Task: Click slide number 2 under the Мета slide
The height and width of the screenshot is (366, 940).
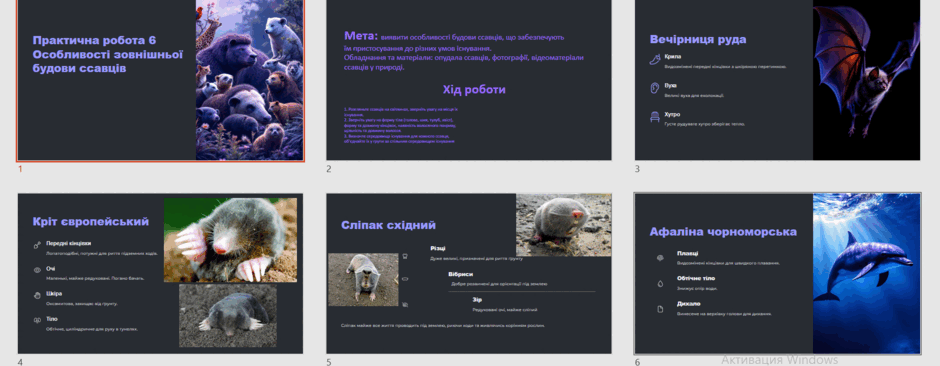Action: 329,169
